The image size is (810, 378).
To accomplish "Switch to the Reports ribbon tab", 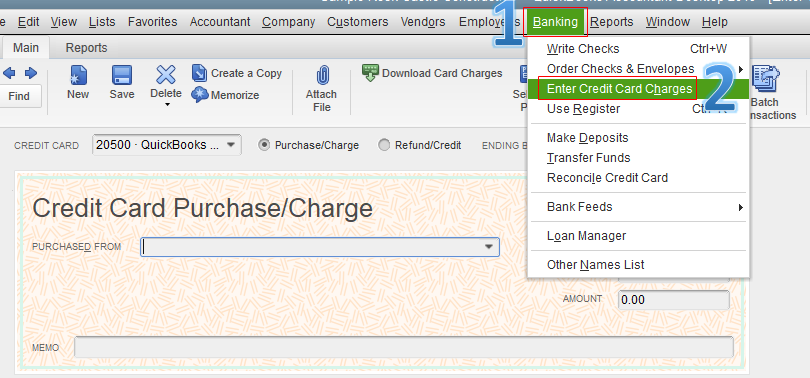I will pos(86,48).
